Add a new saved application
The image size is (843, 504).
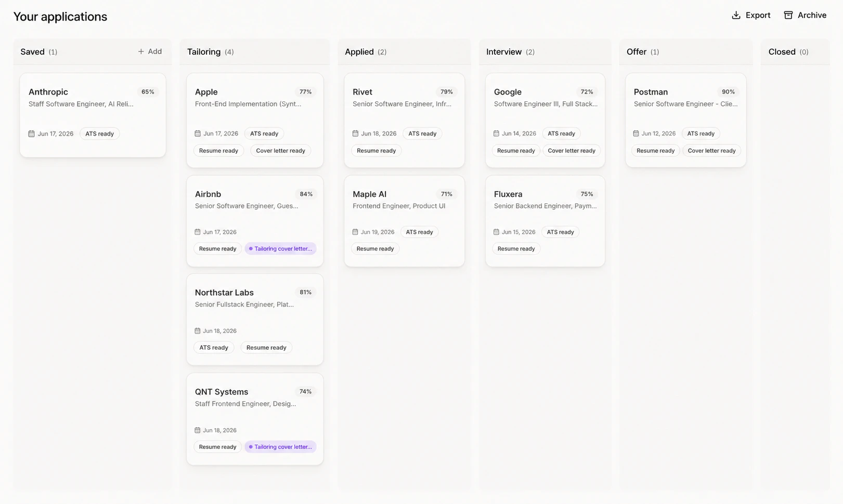pos(150,51)
